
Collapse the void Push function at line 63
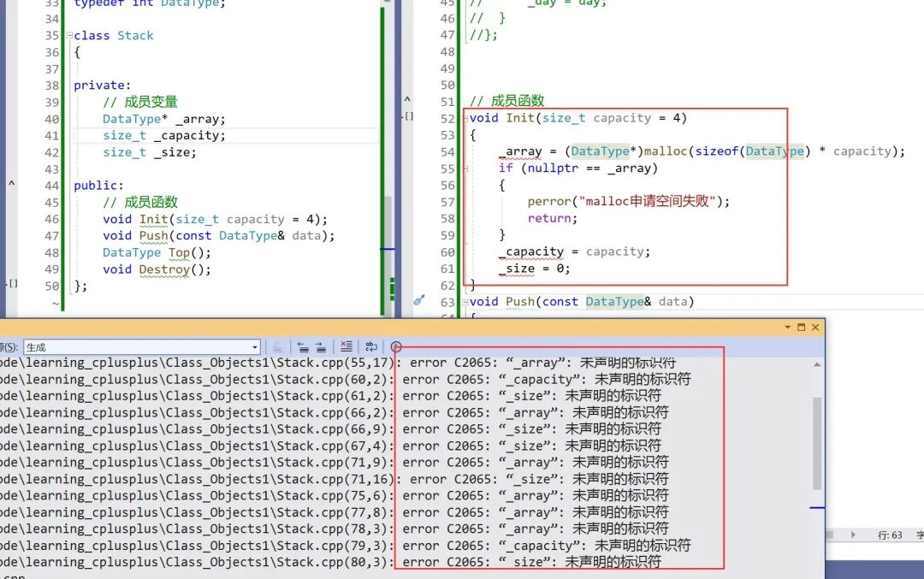point(465,302)
